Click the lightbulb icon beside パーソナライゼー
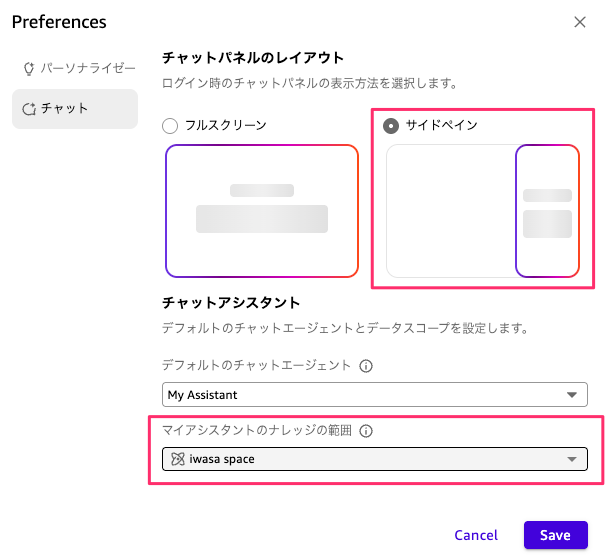The width and height of the screenshot is (607, 560). 29,69
